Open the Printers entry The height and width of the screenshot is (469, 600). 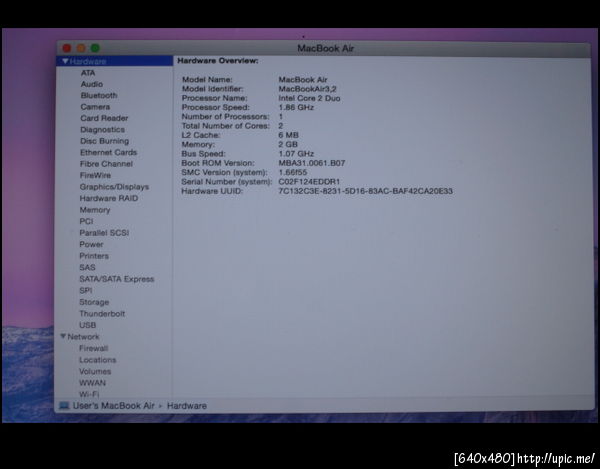94,256
